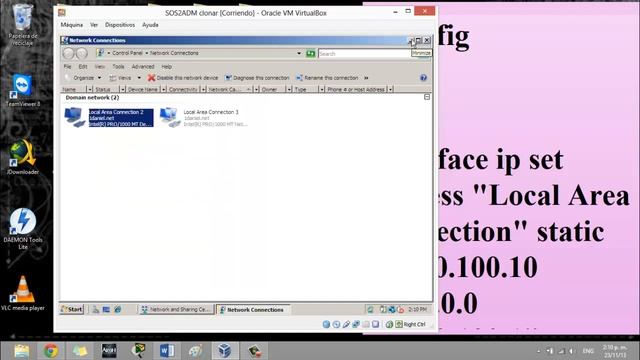Open the Help menu
This screenshot has width=640, height=360.
coord(167,67)
